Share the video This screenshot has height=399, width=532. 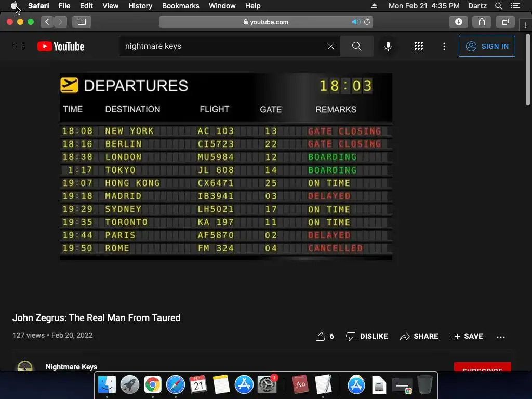click(419, 336)
